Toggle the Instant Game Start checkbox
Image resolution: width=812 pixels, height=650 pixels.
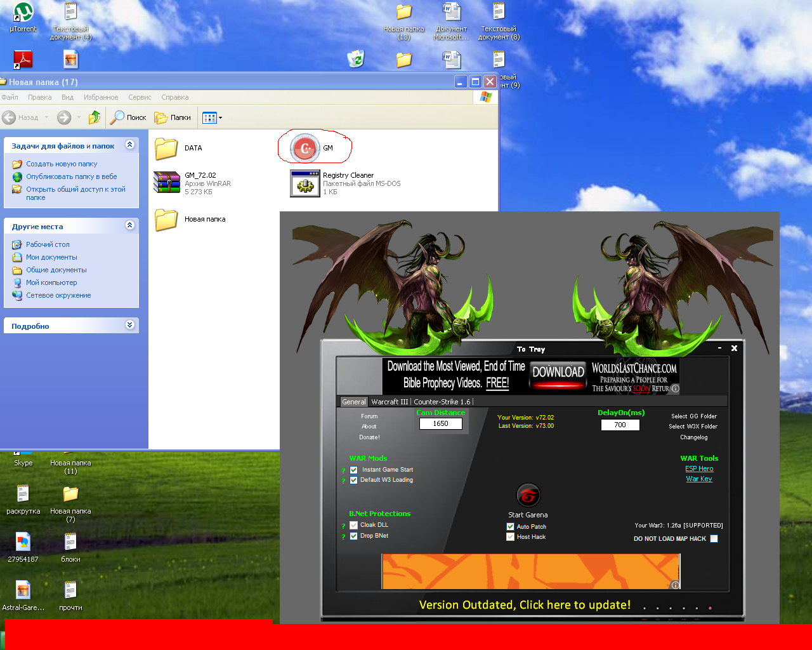point(353,470)
